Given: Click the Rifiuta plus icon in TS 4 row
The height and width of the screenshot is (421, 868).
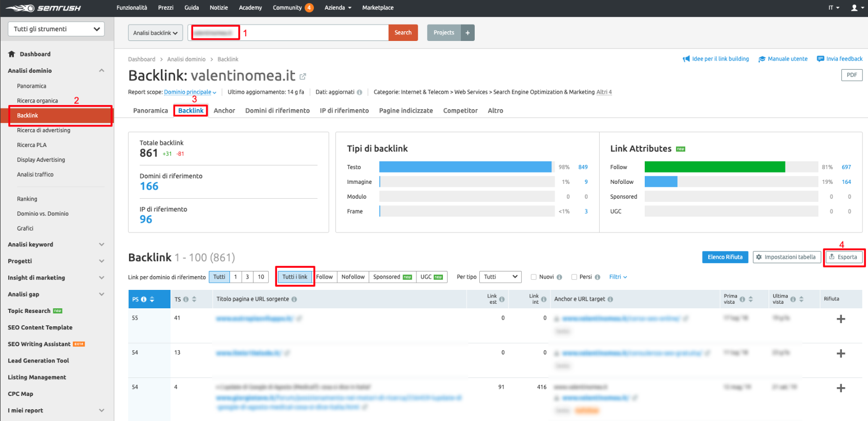Looking at the screenshot, I should coord(841,388).
